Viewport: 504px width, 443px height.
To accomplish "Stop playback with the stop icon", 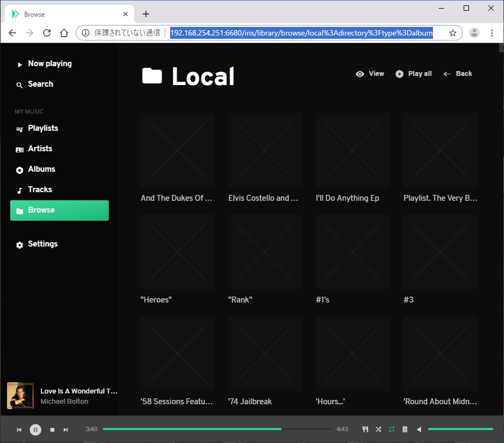I will pos(52,430).
